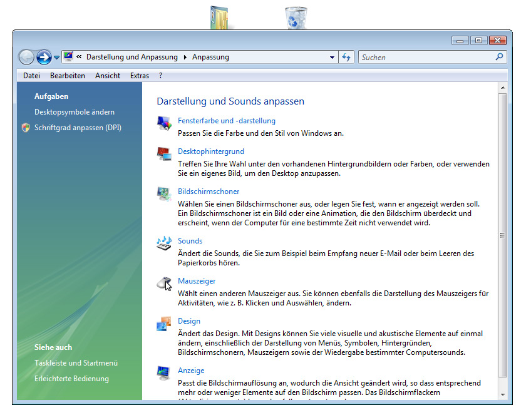
Task: Click the vertical scrollbar down arrow
Action: pos(502,394)
